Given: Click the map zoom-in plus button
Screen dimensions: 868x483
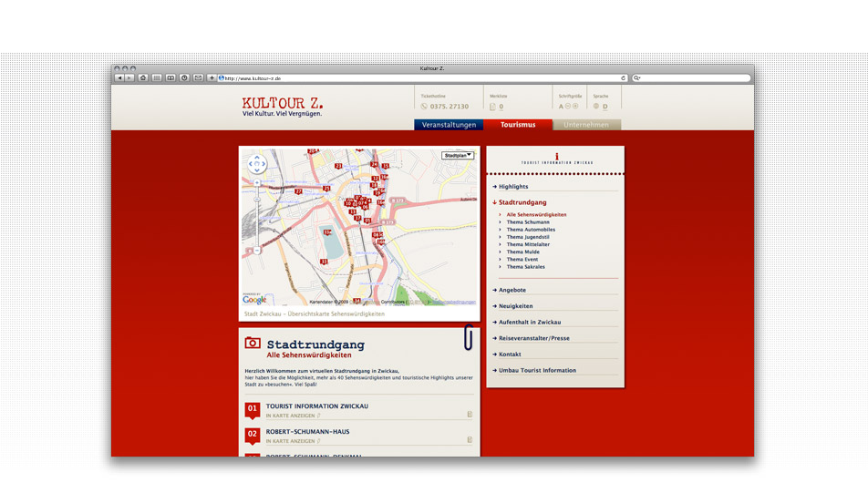Looking at the screenshot, I should coord(257,183).
